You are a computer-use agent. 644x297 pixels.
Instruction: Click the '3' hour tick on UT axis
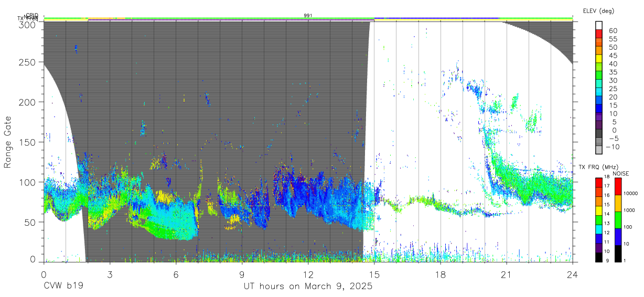point(110,274)
